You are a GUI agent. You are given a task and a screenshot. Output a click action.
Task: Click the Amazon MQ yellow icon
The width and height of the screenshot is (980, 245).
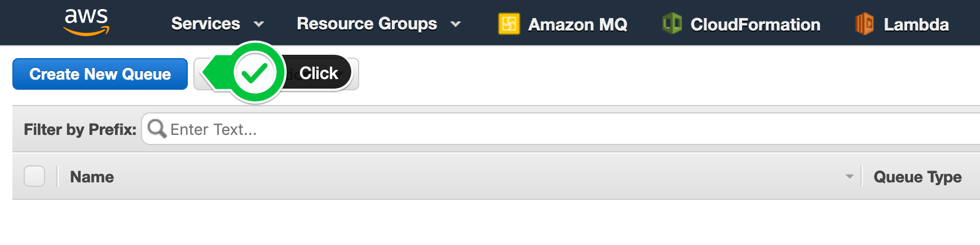click(x=509, y=24)
